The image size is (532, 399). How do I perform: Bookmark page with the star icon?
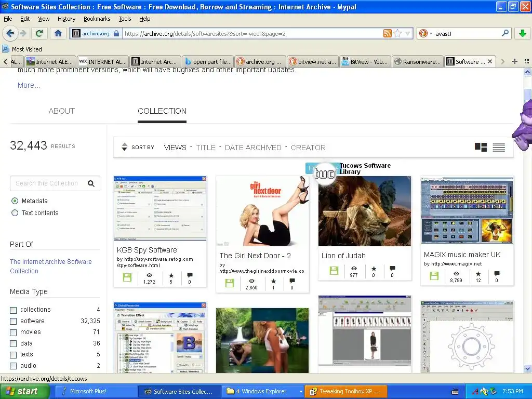click(397, 33)
